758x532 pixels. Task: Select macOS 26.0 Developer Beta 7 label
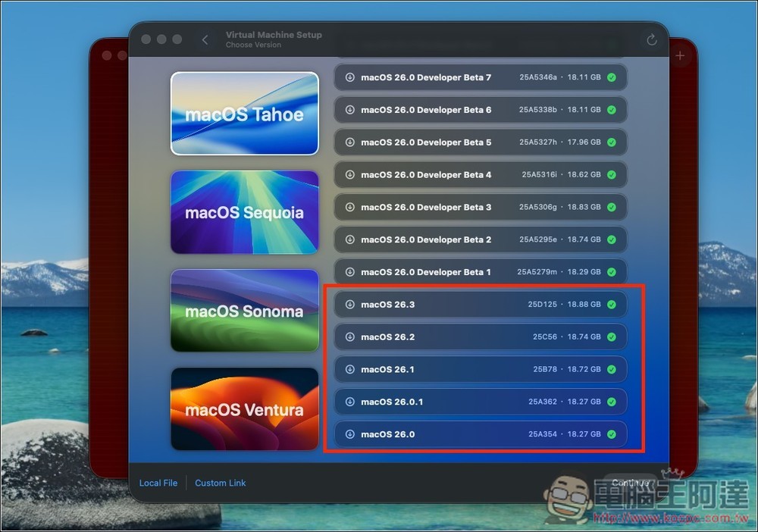click(426, 77)
